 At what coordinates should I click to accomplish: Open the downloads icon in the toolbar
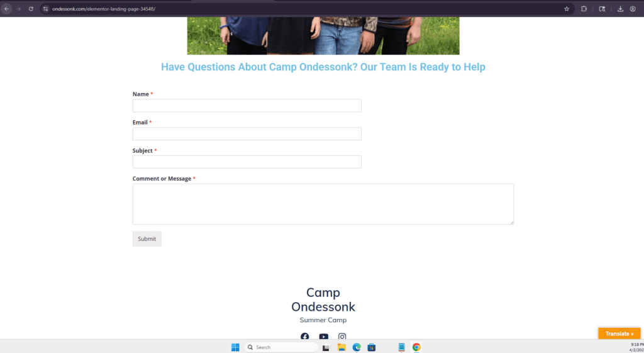(x=620, y=9)
